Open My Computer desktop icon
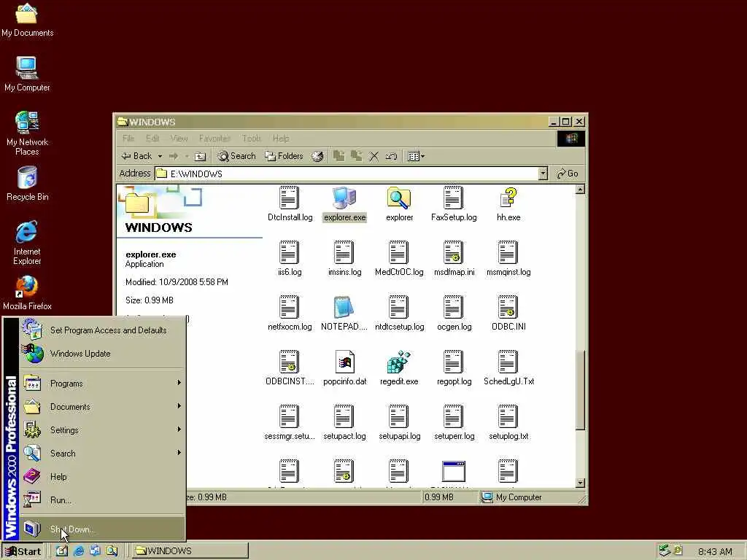This screenshot has width=747, height=560. [27, 74]
